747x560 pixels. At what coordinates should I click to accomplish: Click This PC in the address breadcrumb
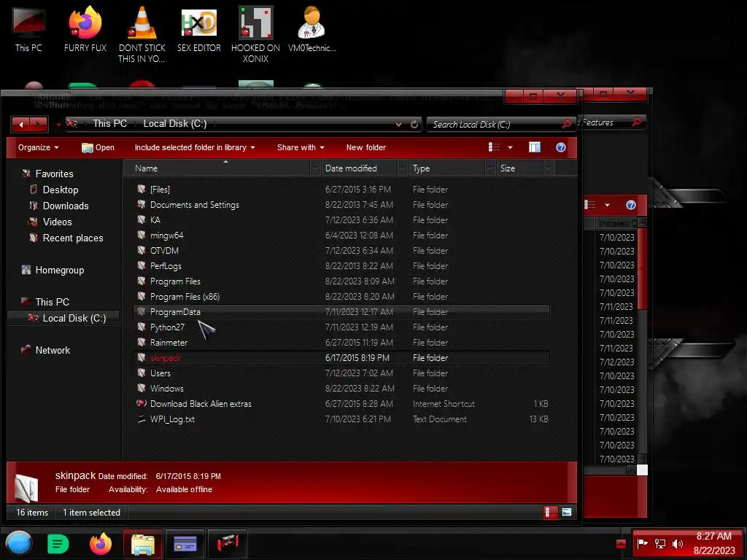coord(109,123)
